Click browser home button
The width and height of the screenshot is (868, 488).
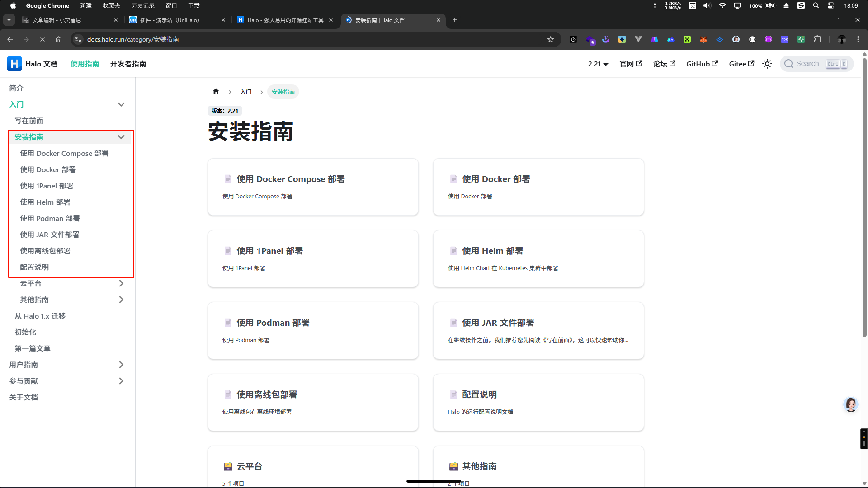tap(59, 39)
